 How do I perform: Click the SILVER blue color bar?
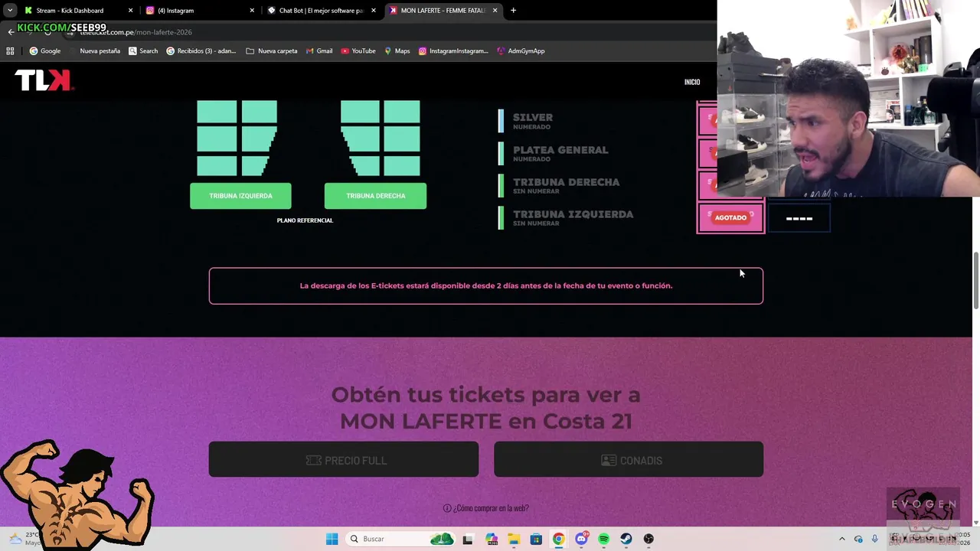click(501, 121)
